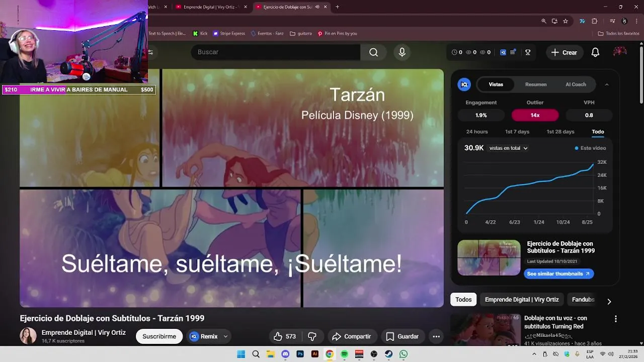Show more filter chips with right arrow
The image size is (644, 362).
point(609,301)
